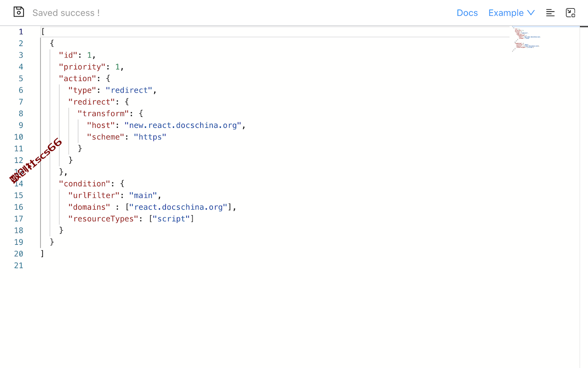Click the "type" key text
The image size is (588, 368).
tap(82, 90)
